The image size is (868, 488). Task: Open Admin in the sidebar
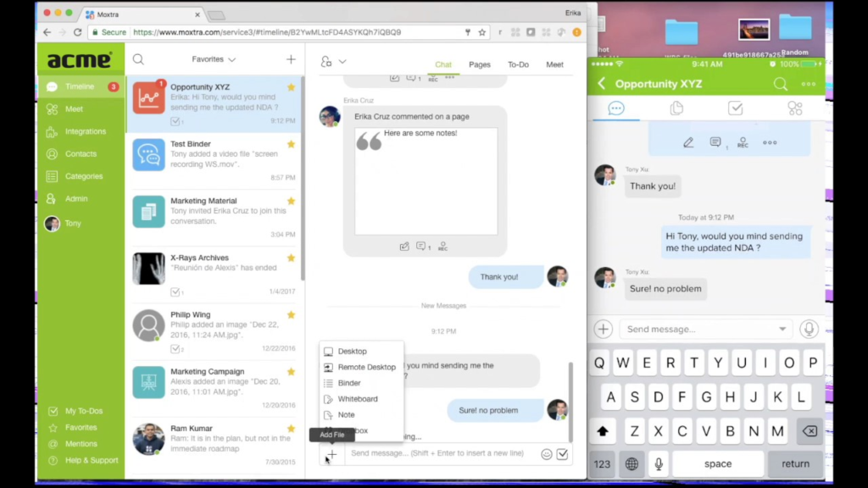[x=76, y=198]
